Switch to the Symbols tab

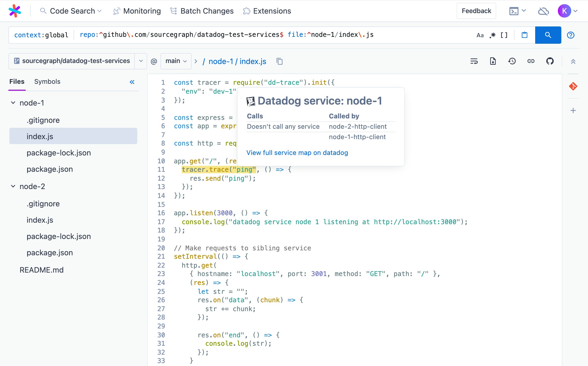(47, 82)
